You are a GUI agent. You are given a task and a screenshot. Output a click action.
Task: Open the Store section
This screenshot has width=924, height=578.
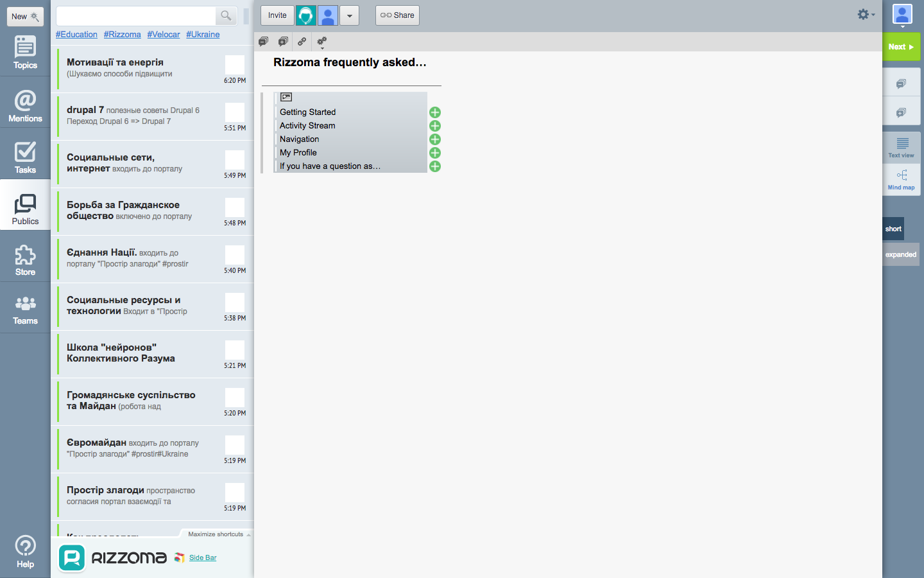25,259
